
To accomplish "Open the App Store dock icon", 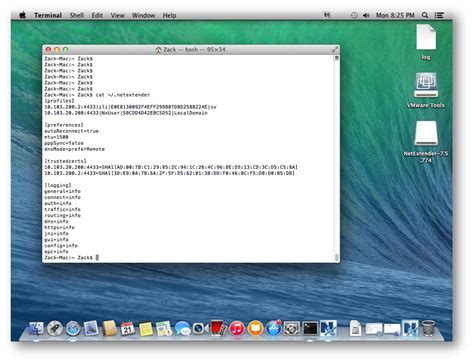I will (x=273, y=328).
